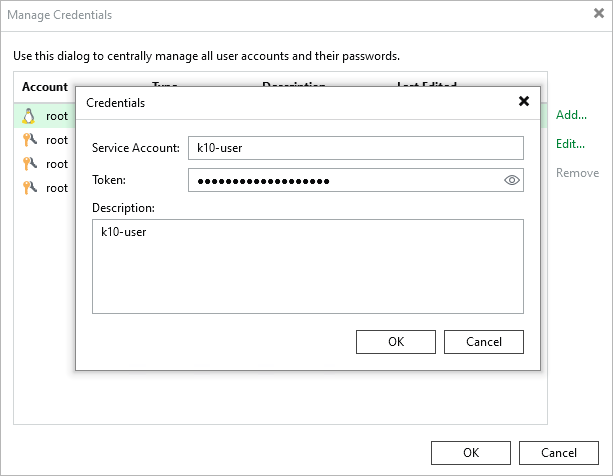Click the Linux penguin icon beside root

29,115
